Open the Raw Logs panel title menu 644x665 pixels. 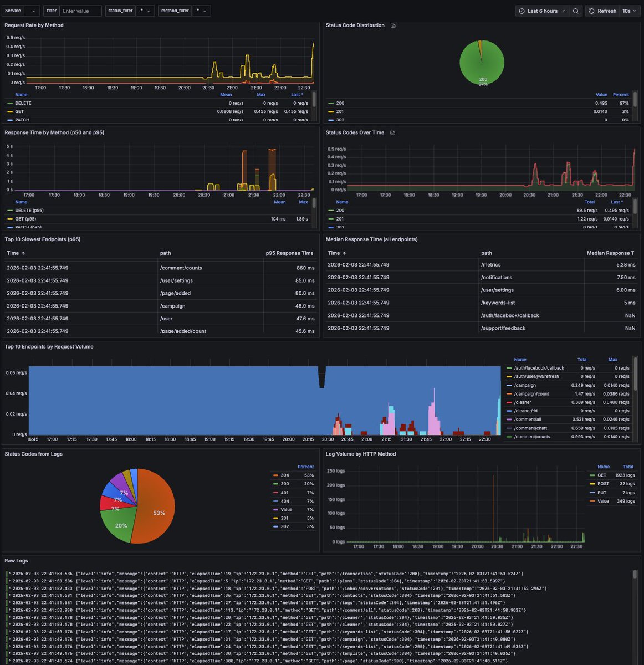tap(16, 561)
